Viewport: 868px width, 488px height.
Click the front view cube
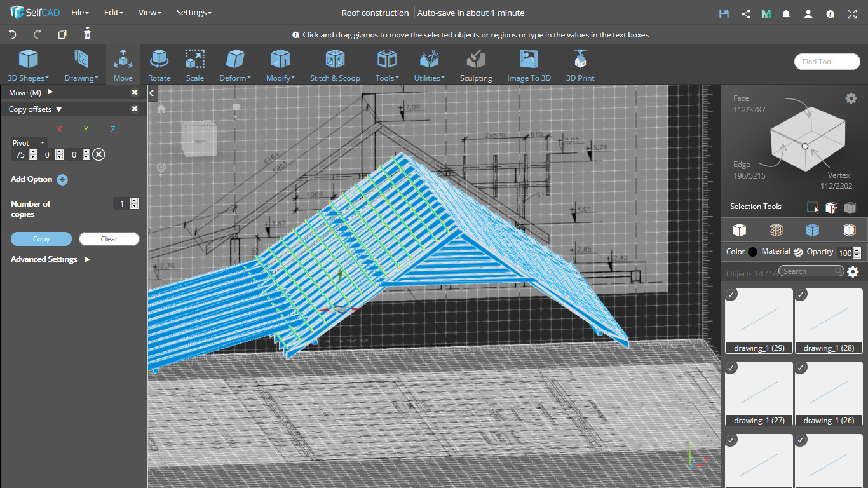pyautogui.click(x=200, y=140)
